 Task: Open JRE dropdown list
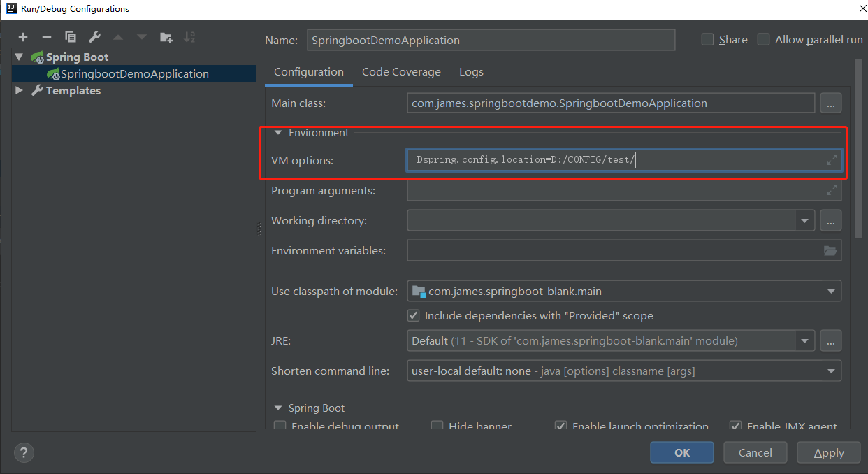[x=805, y=341]
